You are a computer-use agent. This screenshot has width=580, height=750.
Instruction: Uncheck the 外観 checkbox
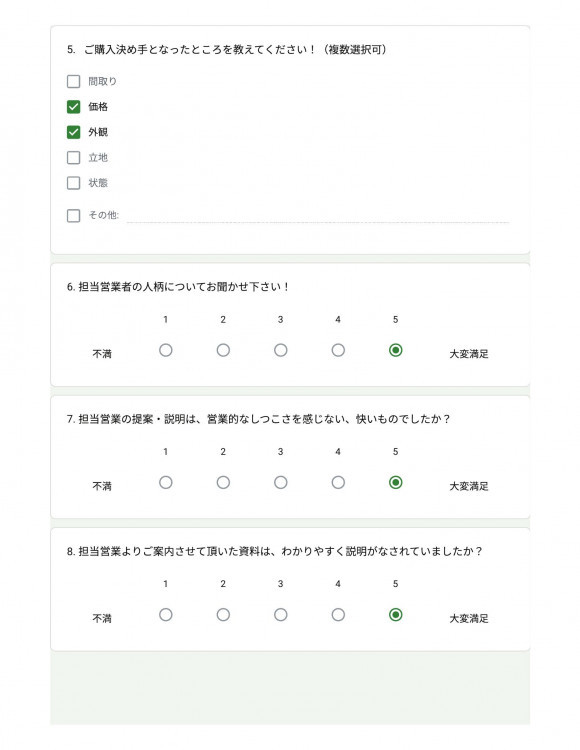[73, 132]
